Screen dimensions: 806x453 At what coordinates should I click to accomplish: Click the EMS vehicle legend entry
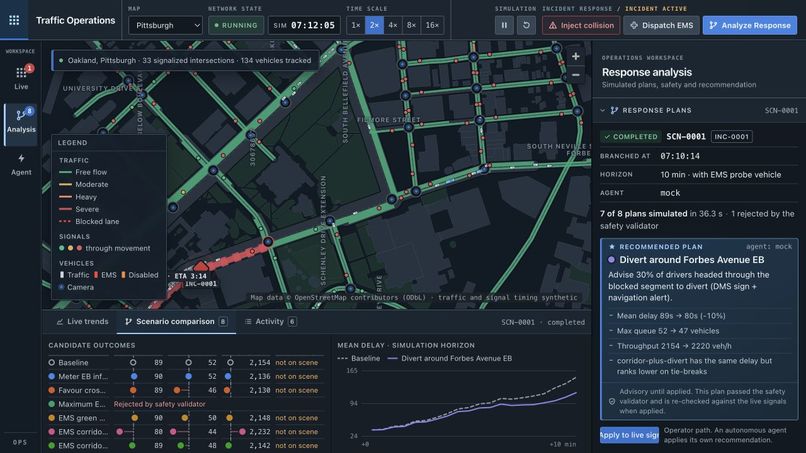pyautogui.click(x=105, y=275)
